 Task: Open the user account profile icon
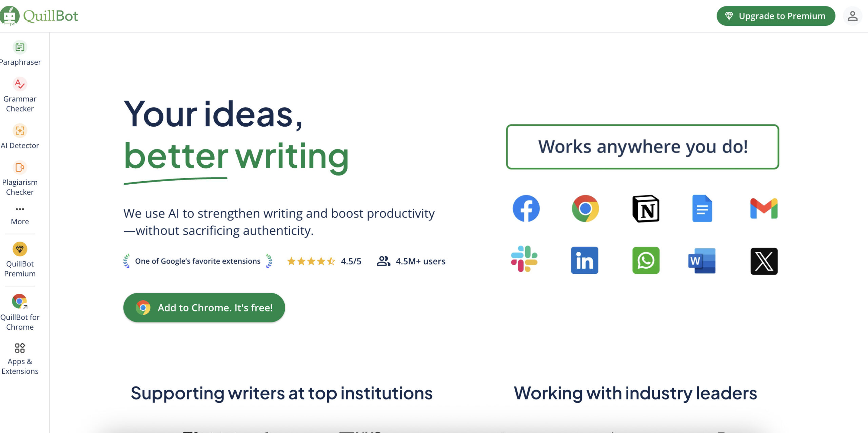(x=852, y=16)
